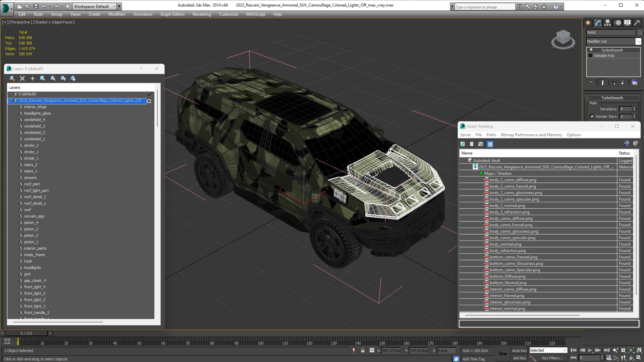Click the Create New Layer icon in the Layer dialog
Image resolution: width=644 pixels, height=362 pixels.
pyautogui.click(x=12, y=78)
